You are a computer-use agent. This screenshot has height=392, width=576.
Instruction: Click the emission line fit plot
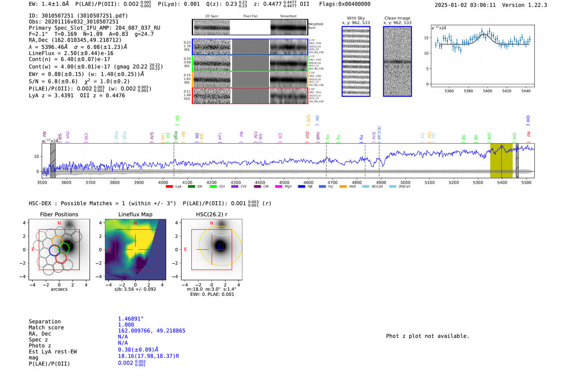(x=482, y=56)
